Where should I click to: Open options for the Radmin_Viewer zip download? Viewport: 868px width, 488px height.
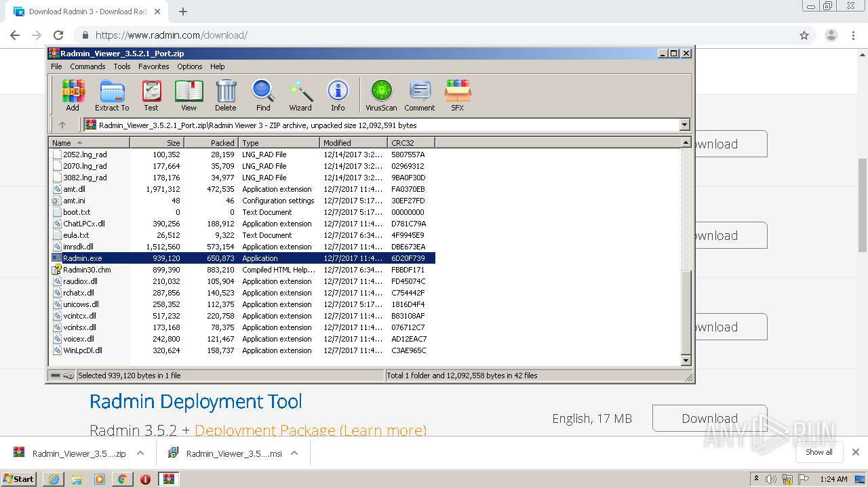[140, 453]
